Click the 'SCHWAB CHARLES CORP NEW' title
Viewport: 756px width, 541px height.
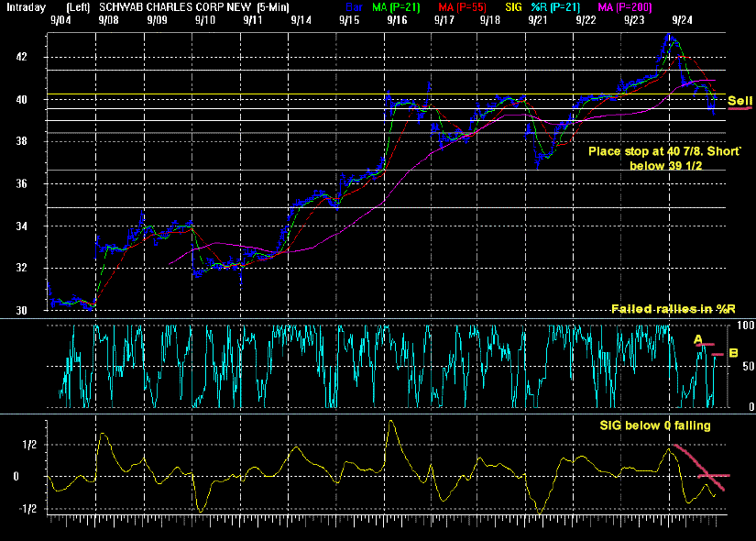tap(175, 7)
